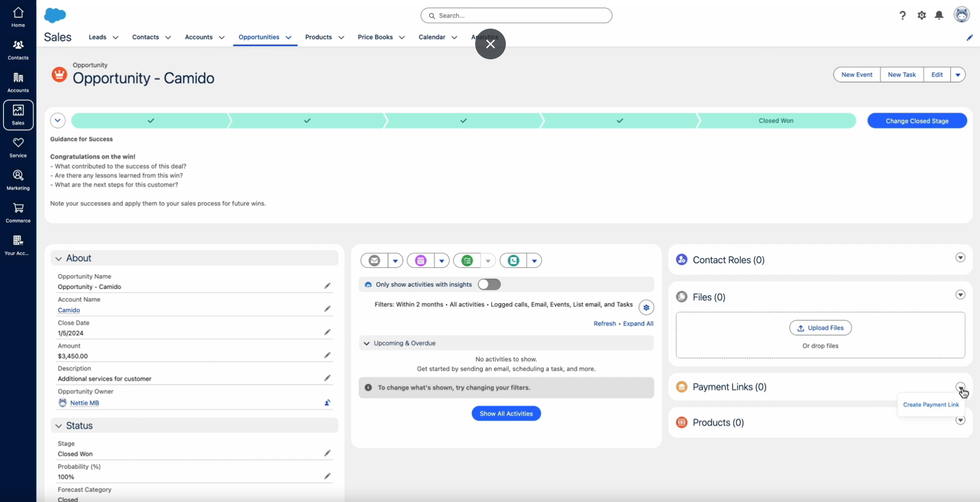This screenshot has width=980, height=502.
Task: Click the New Event button
Action: (857, 75)
